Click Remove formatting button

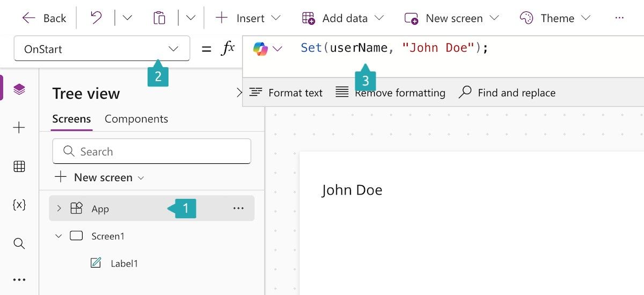390,92
